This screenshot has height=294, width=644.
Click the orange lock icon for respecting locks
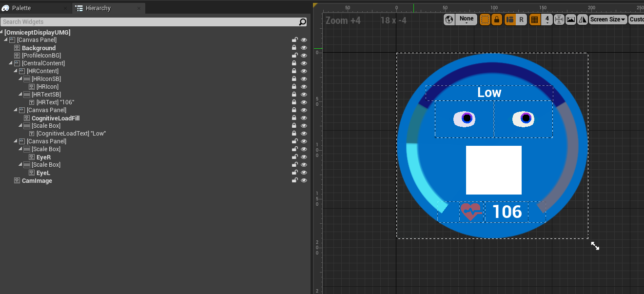[x=497, y=20]
